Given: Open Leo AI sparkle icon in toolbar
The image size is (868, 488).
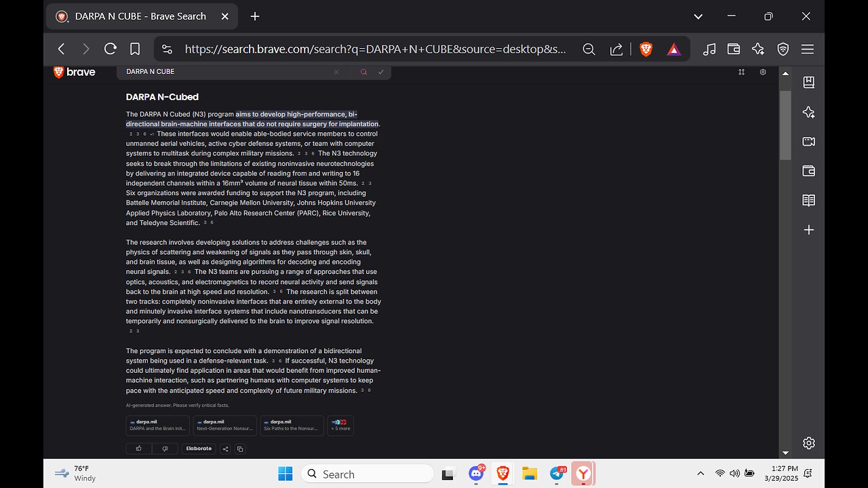Looking at the screenshot, I should (x=758, y=49).
